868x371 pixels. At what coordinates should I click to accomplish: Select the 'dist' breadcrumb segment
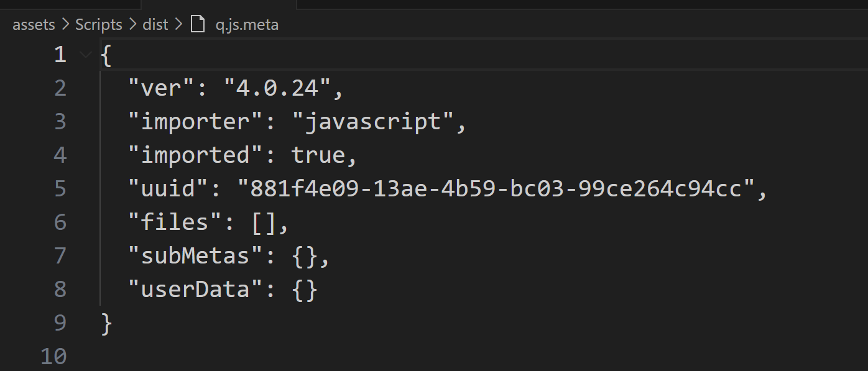[155, 25]
